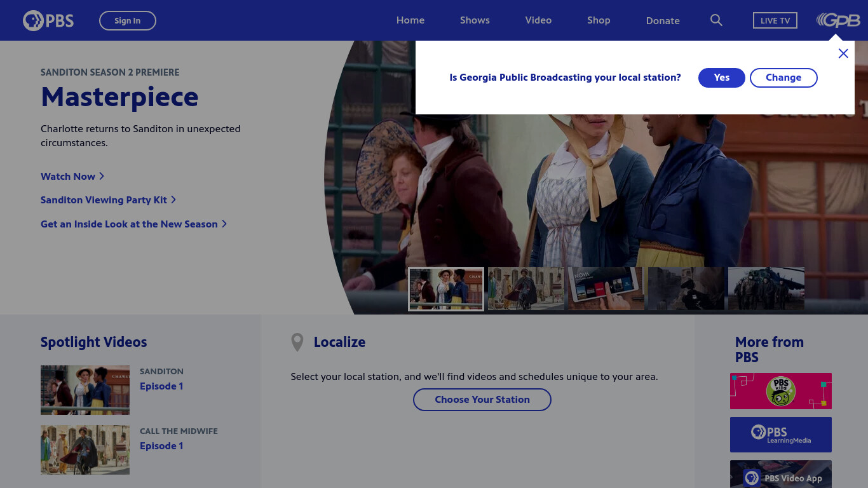Click the chevron after Sanditon Viewing Party Kit
Viewport: 868px width, 488px height.
173,200
